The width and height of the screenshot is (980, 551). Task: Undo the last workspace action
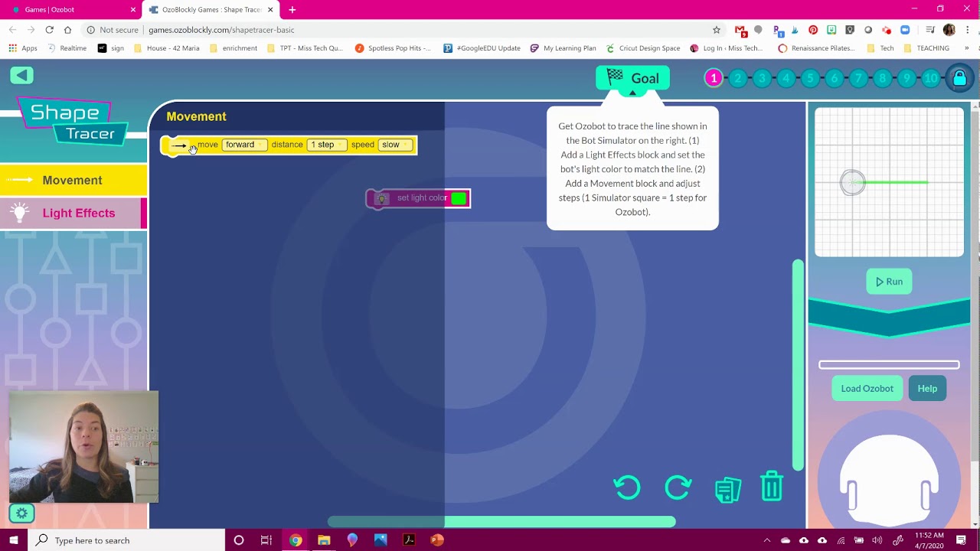pos(627,487)
